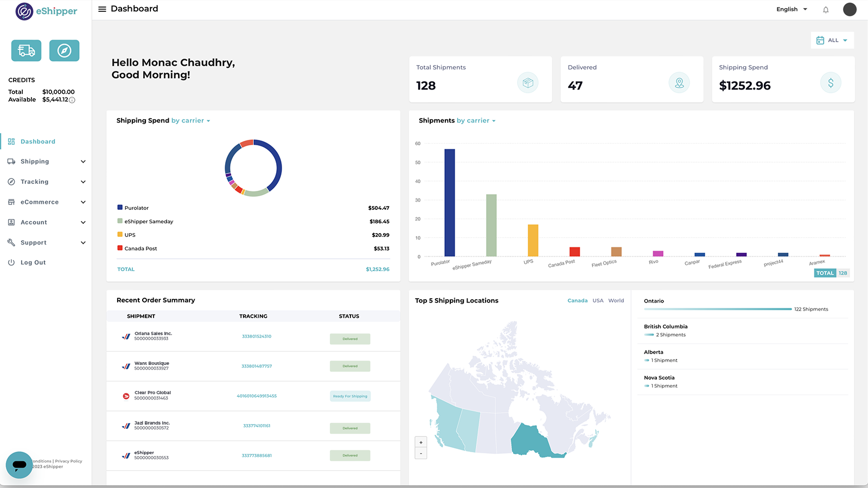Open the notifications bell
The image size is (868, 488).
coord(825,9)
